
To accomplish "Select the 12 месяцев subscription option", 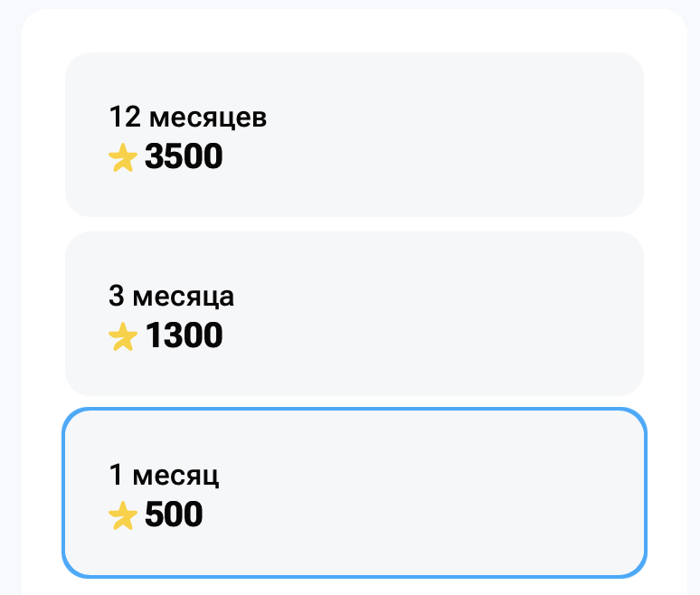I will tap(354, 135).
